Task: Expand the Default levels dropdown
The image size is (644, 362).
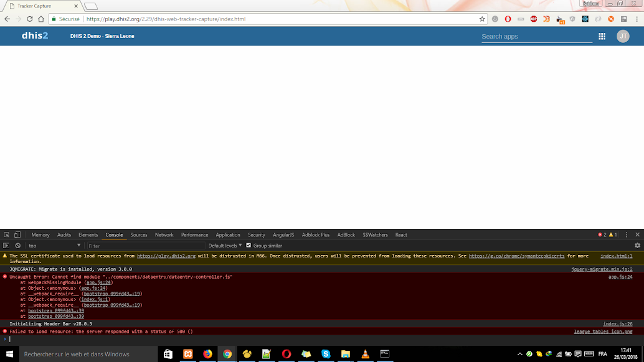Action: (x=225, y=246)
